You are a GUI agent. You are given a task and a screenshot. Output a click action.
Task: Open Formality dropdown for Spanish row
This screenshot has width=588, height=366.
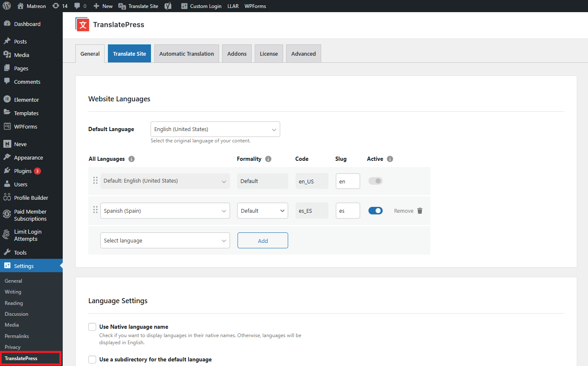[x=263, y=211]
